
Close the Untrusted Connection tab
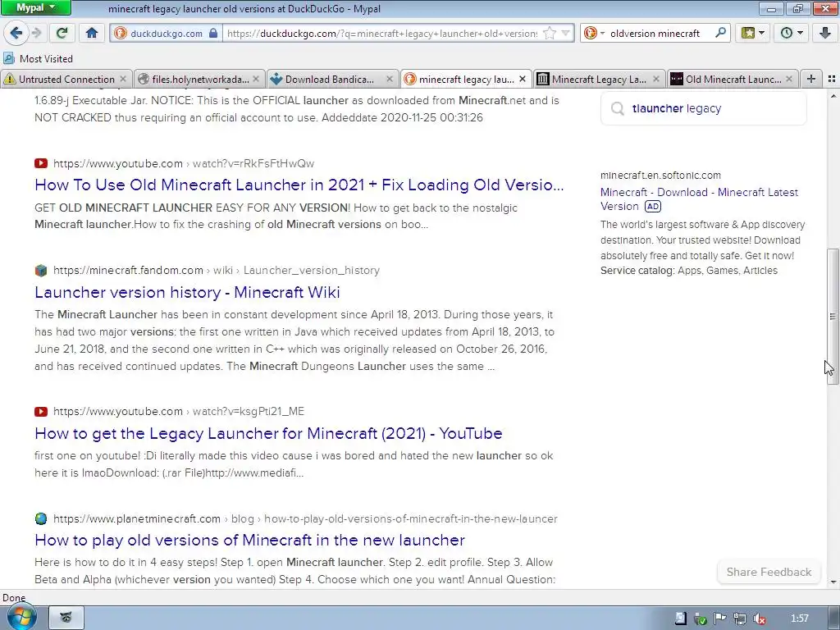click(123, 79)
